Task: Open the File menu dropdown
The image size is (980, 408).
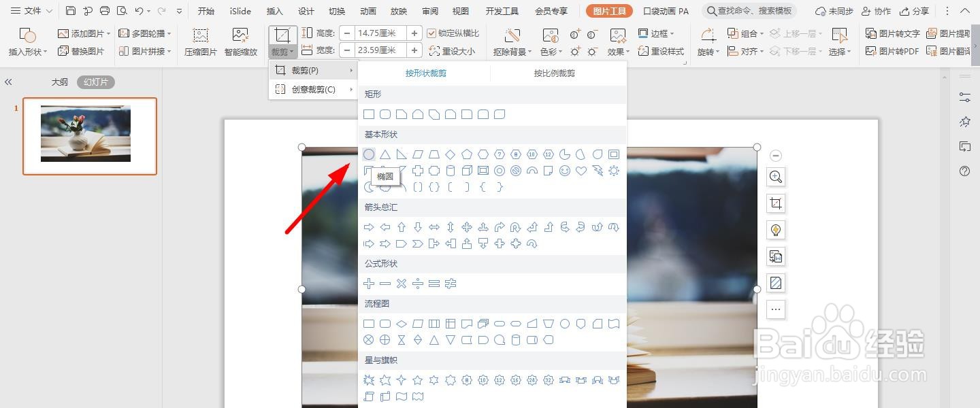Action: [x=31, y=11]
